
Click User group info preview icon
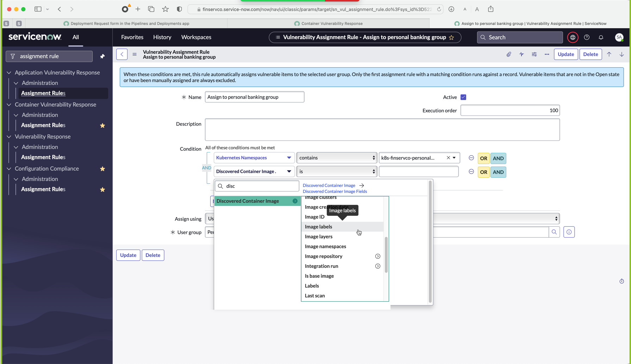click(x=569, y=232)
